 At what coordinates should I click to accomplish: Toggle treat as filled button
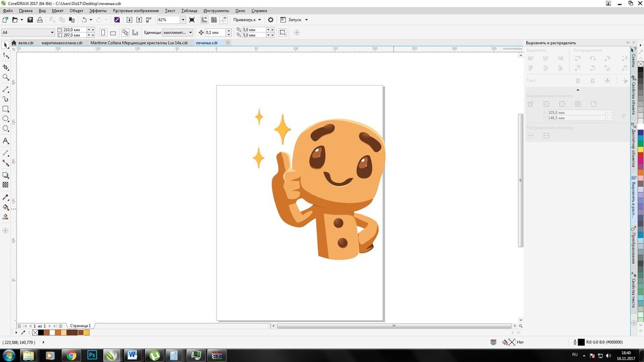[x=283, y=32]
